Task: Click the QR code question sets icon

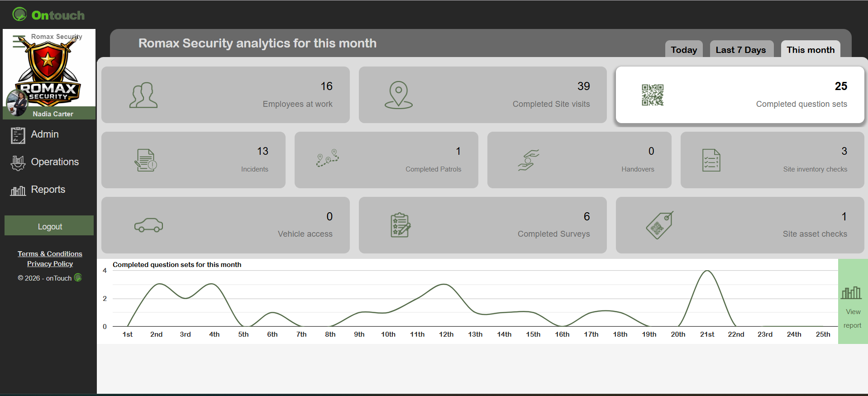Action: tap(653, 95)
